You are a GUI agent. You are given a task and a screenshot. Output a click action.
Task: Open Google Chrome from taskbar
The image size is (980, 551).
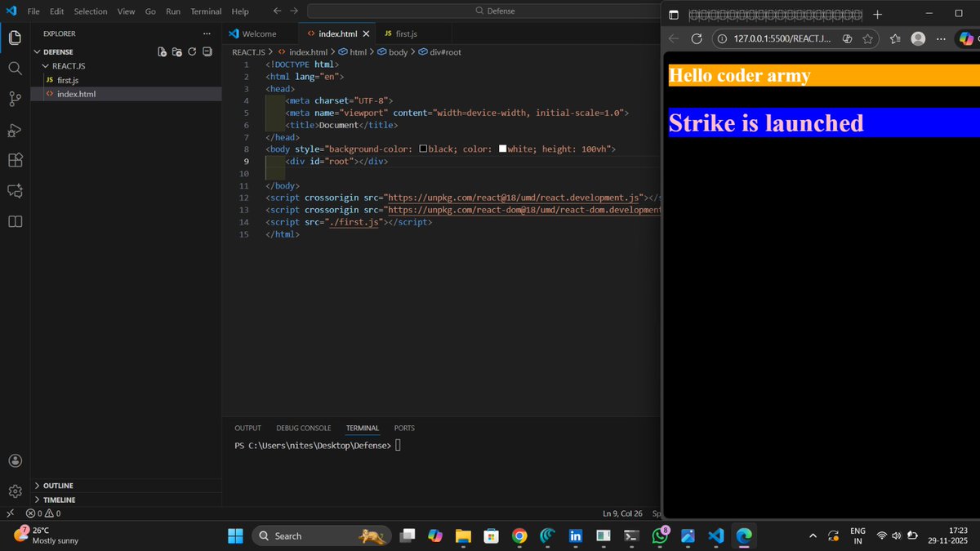[x=519, y=535]
